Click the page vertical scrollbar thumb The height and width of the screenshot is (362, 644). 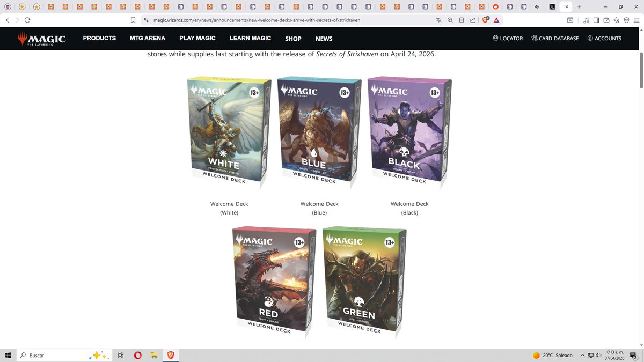click(641, 70)
